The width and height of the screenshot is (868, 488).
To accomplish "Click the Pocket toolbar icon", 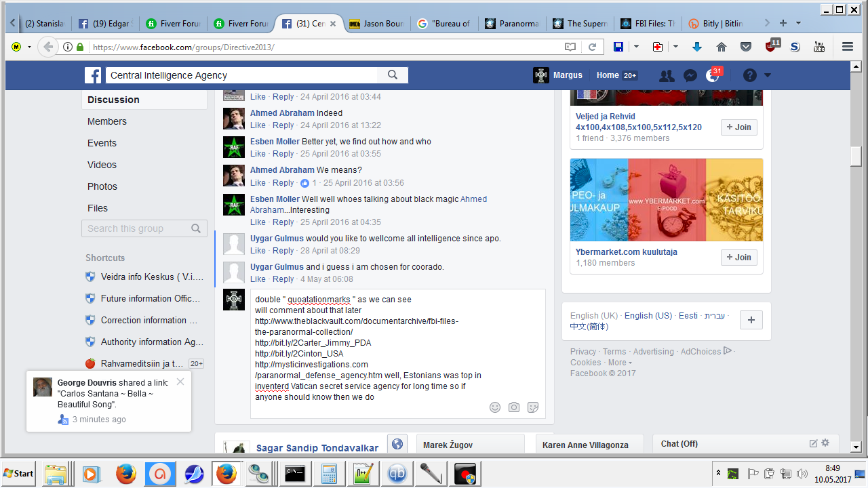I will pos(746,47).
